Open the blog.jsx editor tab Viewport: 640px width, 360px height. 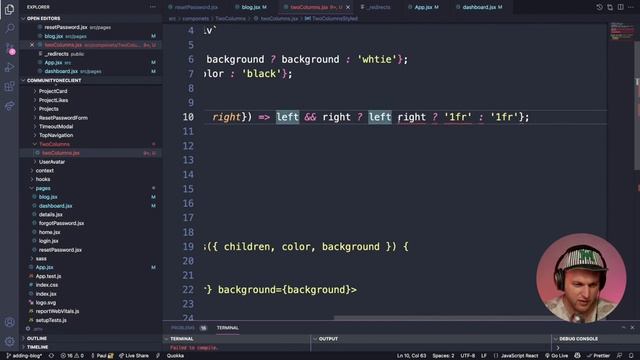251,7
